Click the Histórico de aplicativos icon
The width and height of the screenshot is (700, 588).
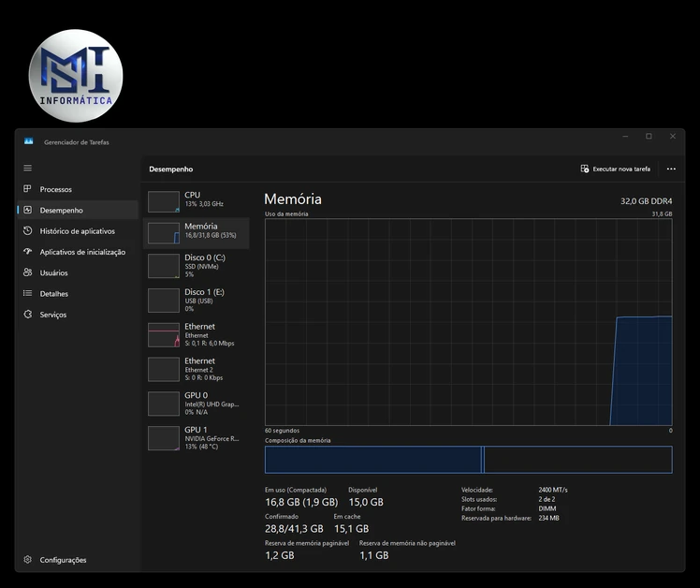[28, 230]
